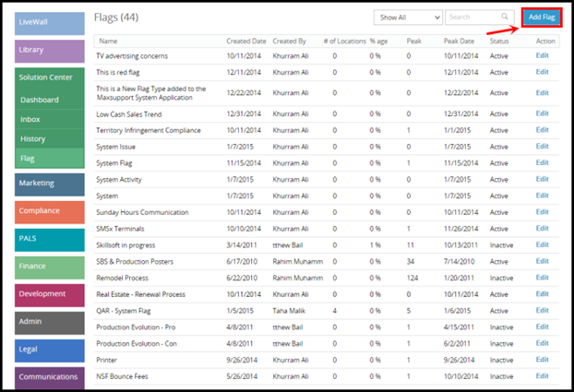
Task: Open the PALS section
Action: coord(50,240)
